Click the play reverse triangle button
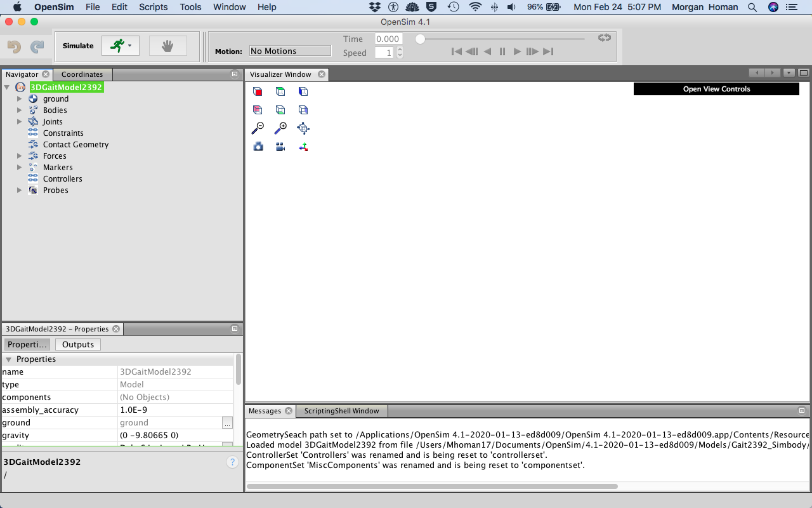Image resolution: width=812 pixels, height=508 pixels. coord(487,51)
